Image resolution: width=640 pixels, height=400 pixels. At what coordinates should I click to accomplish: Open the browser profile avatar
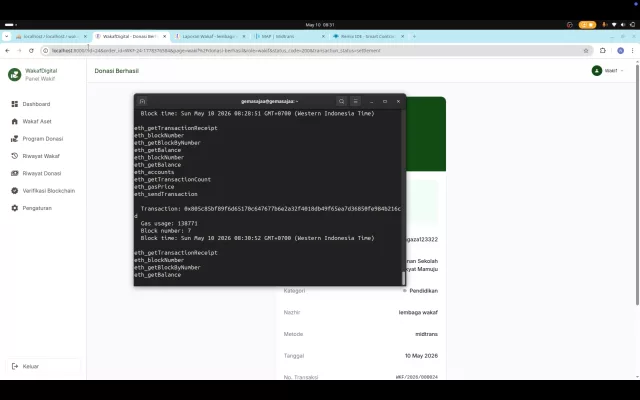(x=620, y=51)
